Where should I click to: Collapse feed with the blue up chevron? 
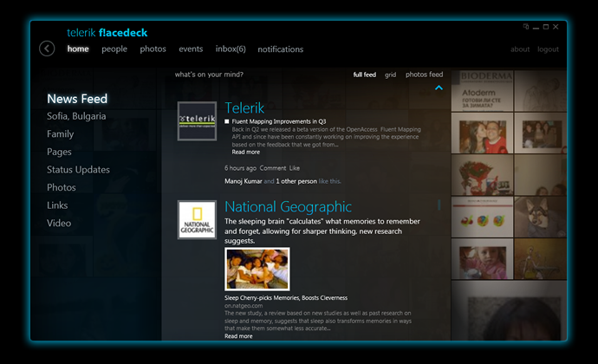pos(439,88)
